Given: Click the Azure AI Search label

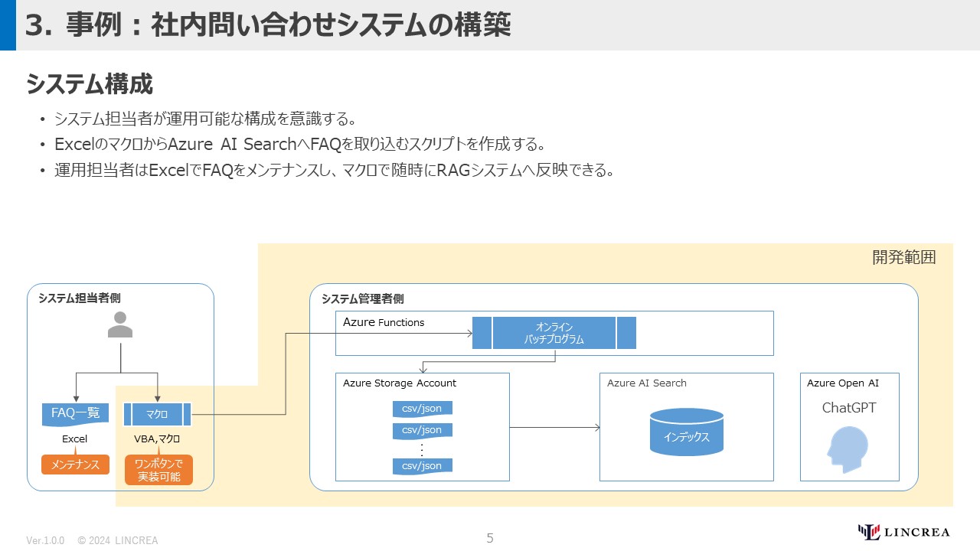Looking at the screenshot, I should 647,383.
